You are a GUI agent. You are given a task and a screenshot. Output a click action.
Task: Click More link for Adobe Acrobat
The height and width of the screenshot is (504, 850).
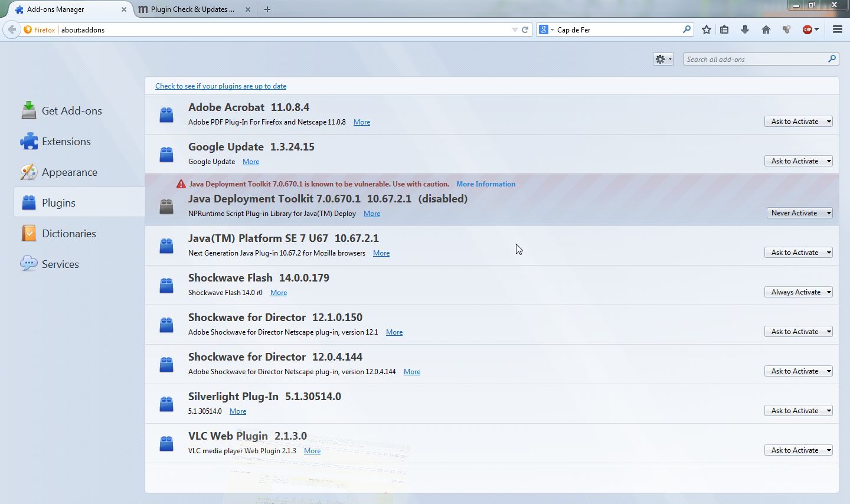pos(362,122)
